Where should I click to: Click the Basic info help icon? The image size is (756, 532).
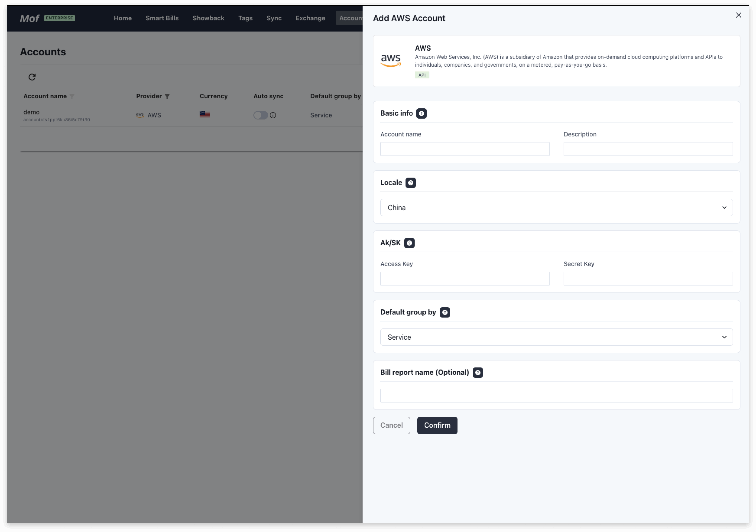421,113
